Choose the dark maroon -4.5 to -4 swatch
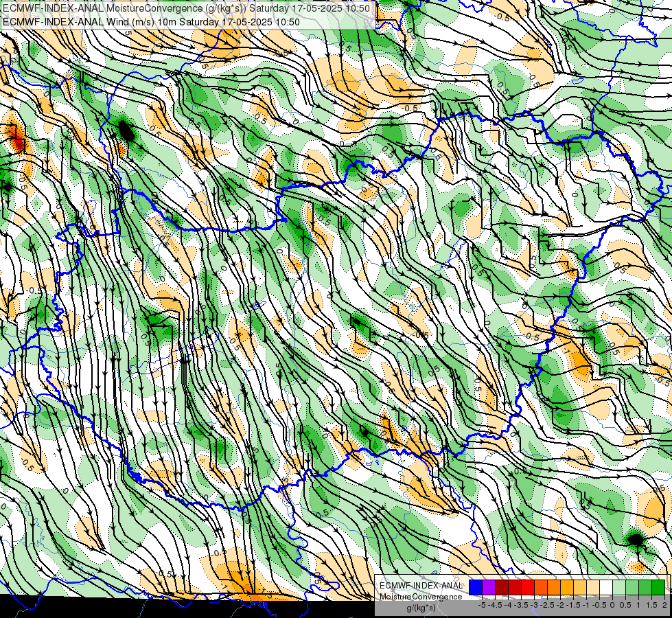This screenshot has width=672, height=618. [x=502, y=587]
